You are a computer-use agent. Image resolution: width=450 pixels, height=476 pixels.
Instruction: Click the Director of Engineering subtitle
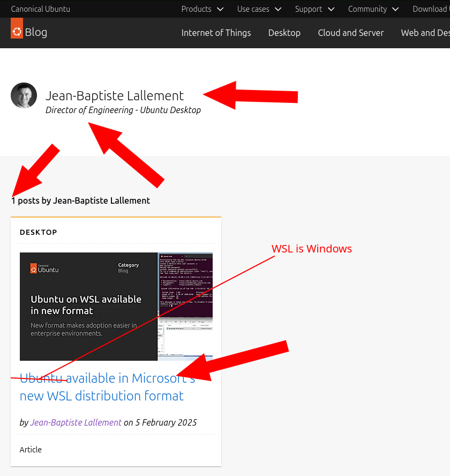(x=123, y=110)
